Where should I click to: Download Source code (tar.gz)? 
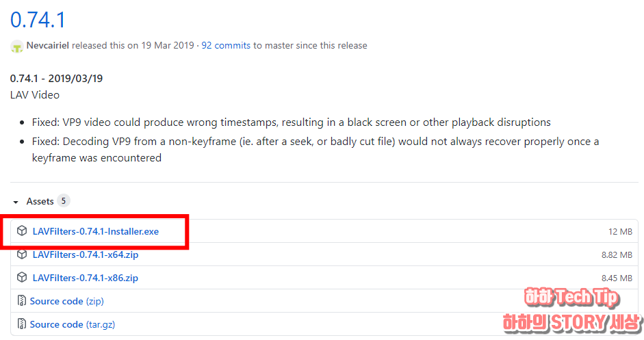pyautogui.click(x=73, y=325)
